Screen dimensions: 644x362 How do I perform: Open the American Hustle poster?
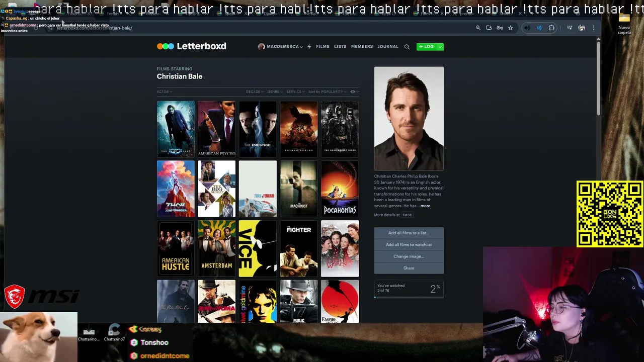click(x=176, y=248)
